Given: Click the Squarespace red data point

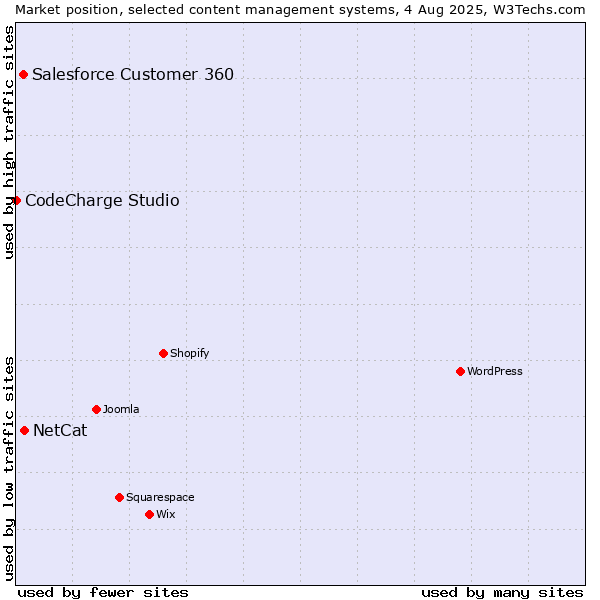Looking at the screenshot, I should (x=119, y=497).
